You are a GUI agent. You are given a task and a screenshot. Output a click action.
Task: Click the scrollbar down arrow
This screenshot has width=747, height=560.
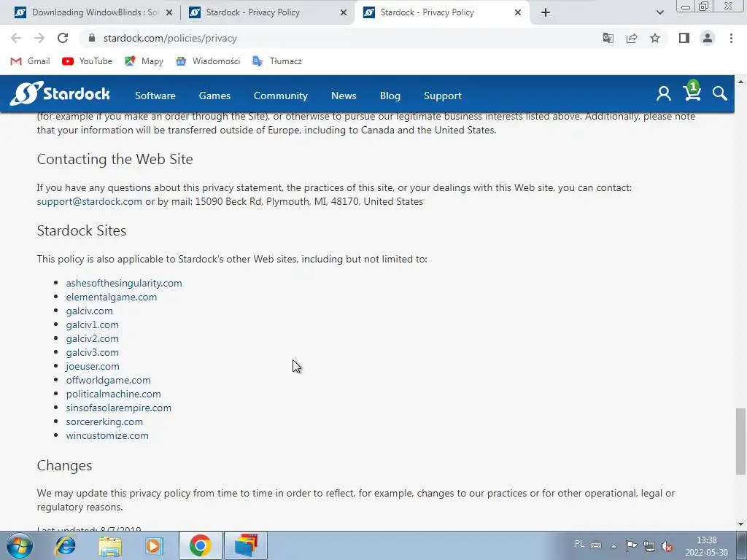point(740,524)
